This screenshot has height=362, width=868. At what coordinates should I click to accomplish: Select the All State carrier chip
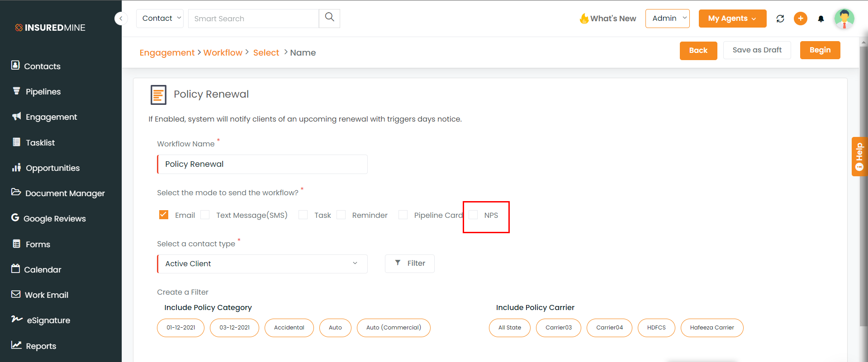pyautogui.click(x=510, y=328)
